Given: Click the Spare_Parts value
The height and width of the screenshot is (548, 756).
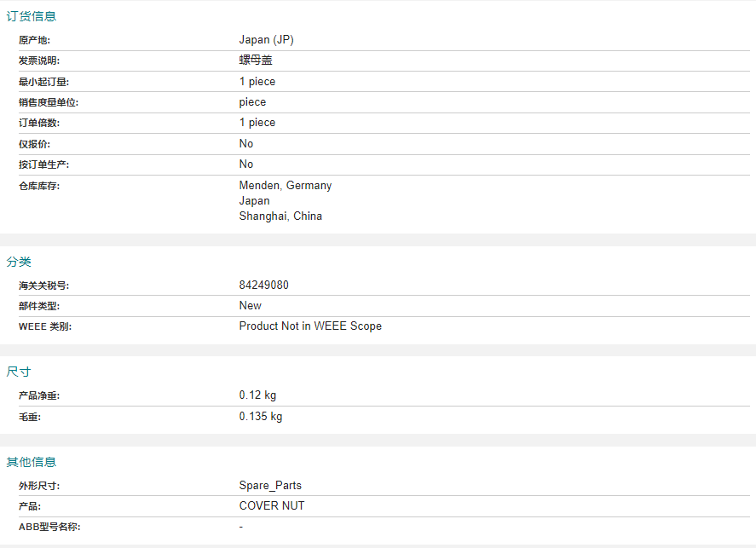Looking at the screenshot, I should (x=270, y=485).
